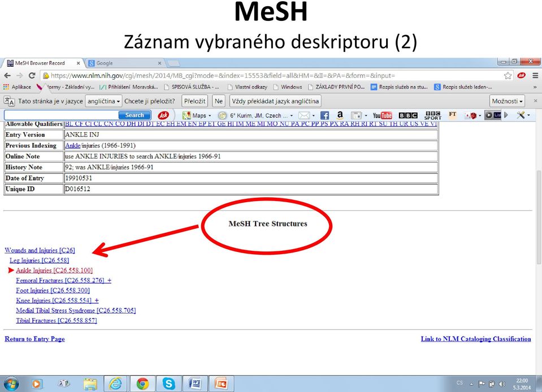
Task: Open a new browser tab
Action: [173, 63]
